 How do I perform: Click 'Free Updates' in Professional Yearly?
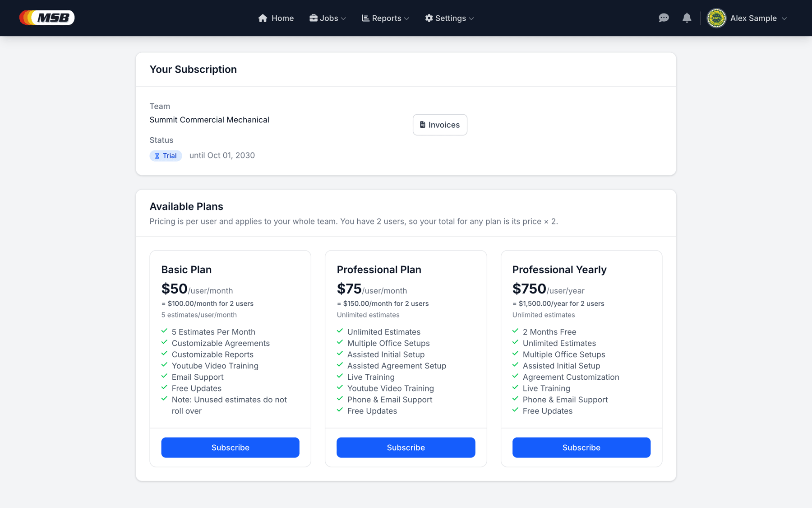[548, 411]
